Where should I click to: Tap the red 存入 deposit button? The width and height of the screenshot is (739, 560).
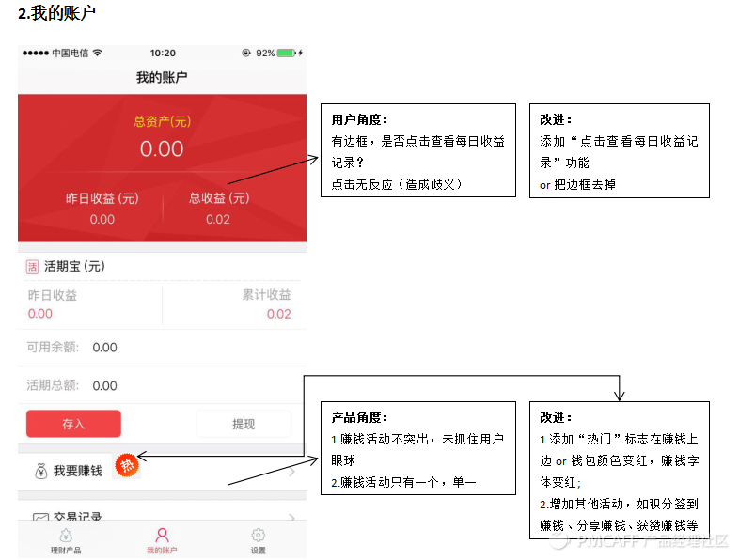click(73, 424)
